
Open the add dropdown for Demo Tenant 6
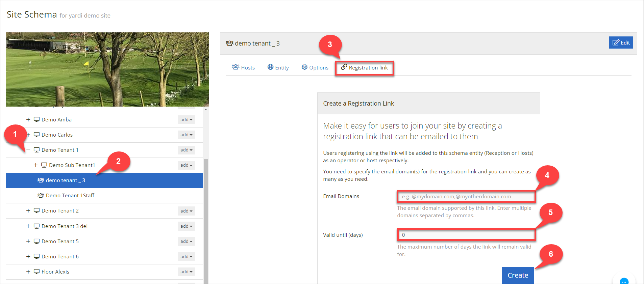point(187,256)
